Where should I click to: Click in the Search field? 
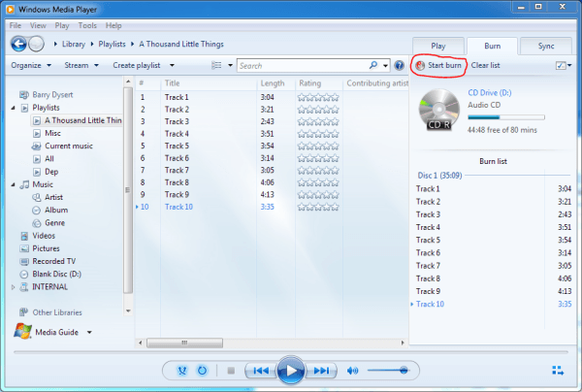pos(303,66)
